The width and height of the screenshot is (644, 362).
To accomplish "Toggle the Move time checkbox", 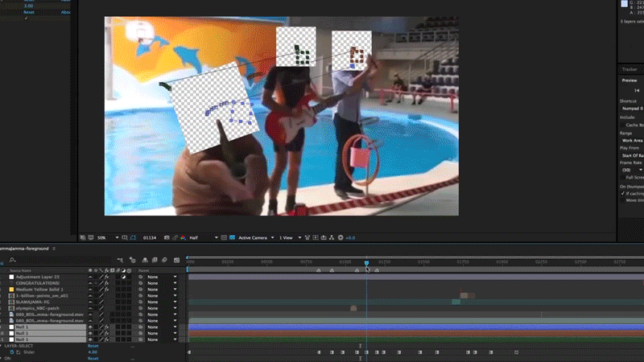I will coord(622,200).
